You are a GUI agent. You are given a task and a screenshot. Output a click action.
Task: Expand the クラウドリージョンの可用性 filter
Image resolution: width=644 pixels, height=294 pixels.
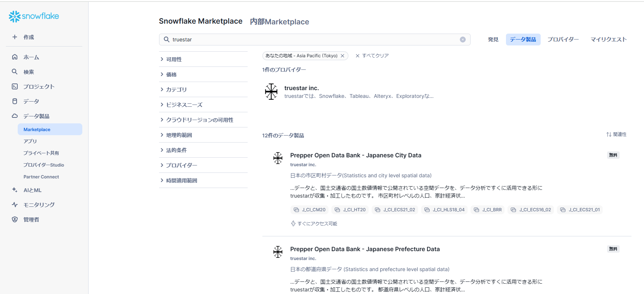[x=203, y=120]
